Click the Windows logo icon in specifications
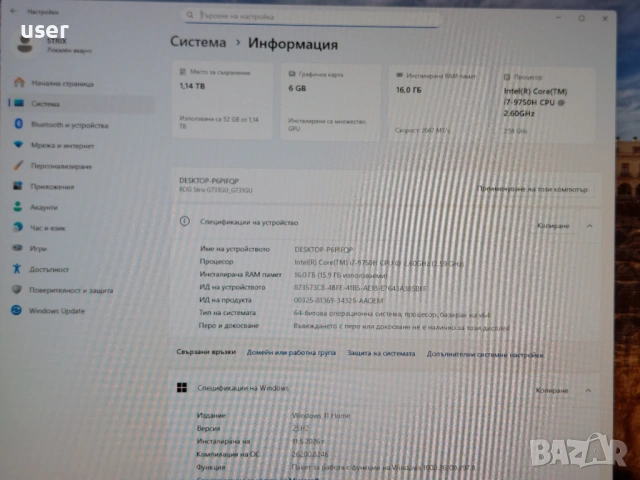 click(x=182, y=387)
